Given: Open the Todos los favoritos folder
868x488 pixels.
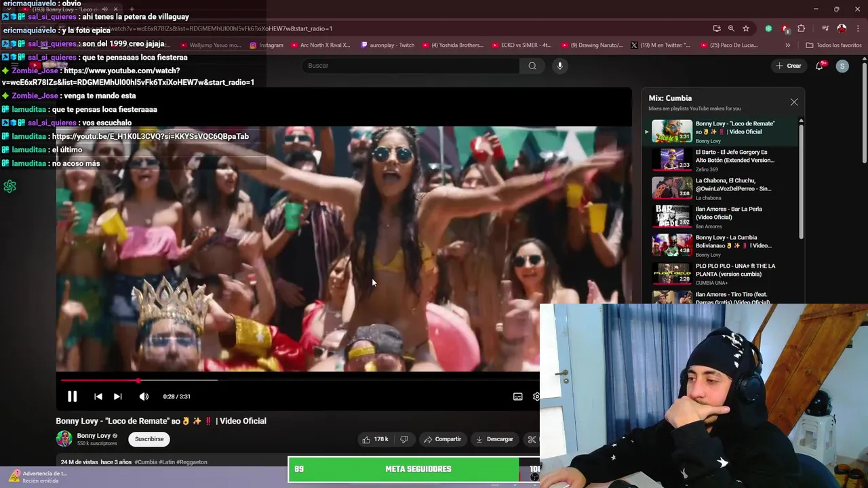Looking at the screenshot, I should point(833,45).
